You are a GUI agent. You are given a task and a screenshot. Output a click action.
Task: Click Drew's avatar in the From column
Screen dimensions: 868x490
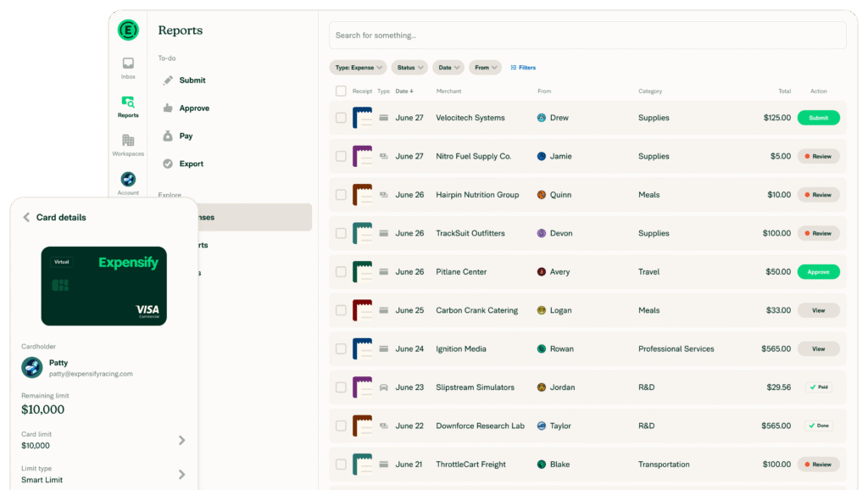coord(542,118)
